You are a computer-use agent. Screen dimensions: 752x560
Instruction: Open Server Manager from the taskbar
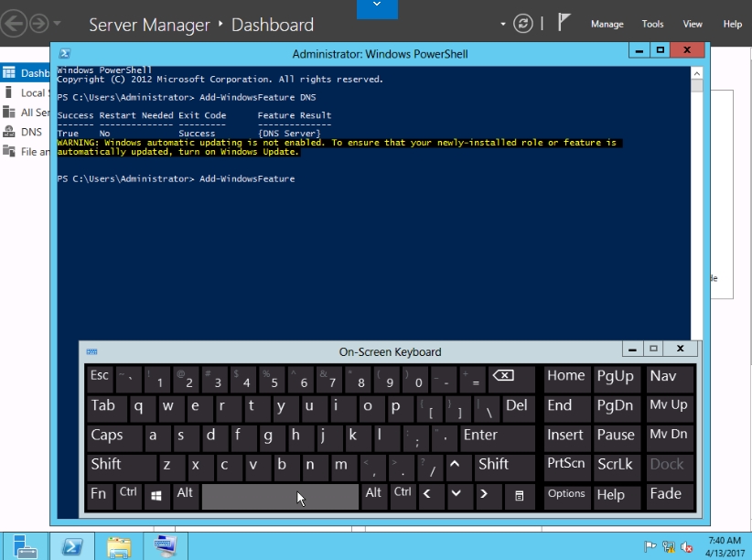24,546
